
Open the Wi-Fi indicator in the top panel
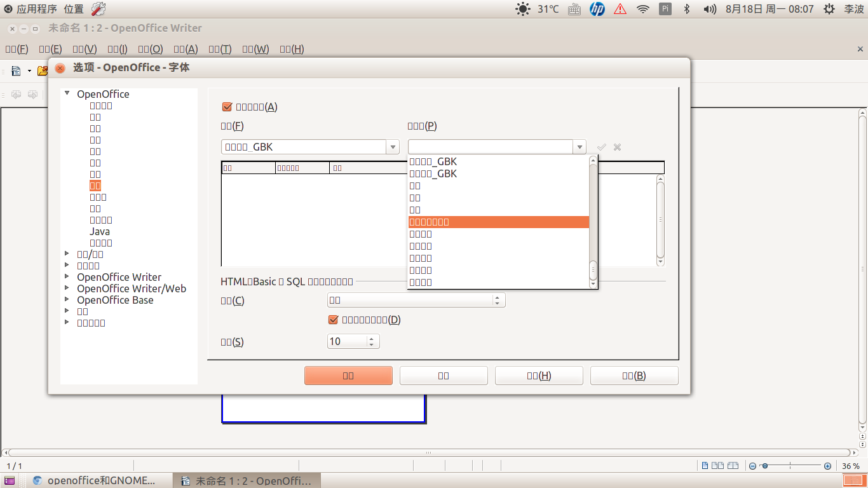643,9
